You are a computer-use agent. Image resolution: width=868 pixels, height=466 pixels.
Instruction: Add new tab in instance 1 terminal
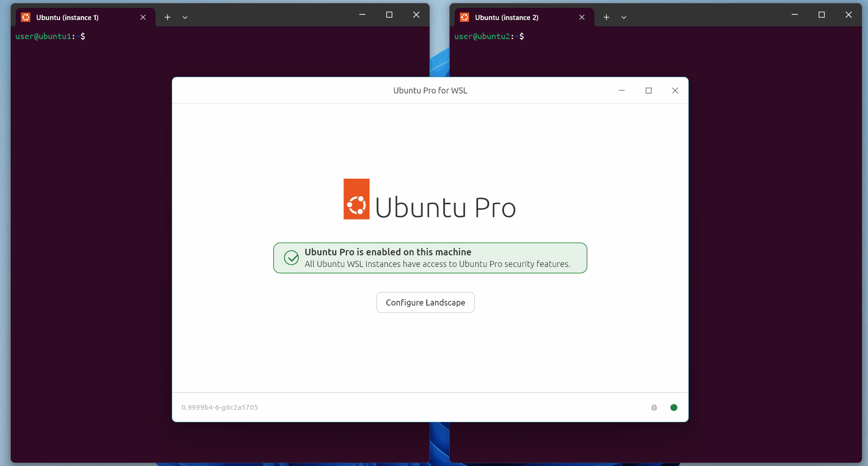[168, 17]
